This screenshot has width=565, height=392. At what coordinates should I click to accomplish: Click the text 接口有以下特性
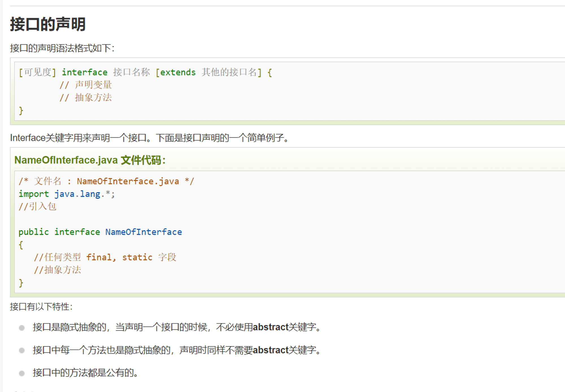(41, 307)
